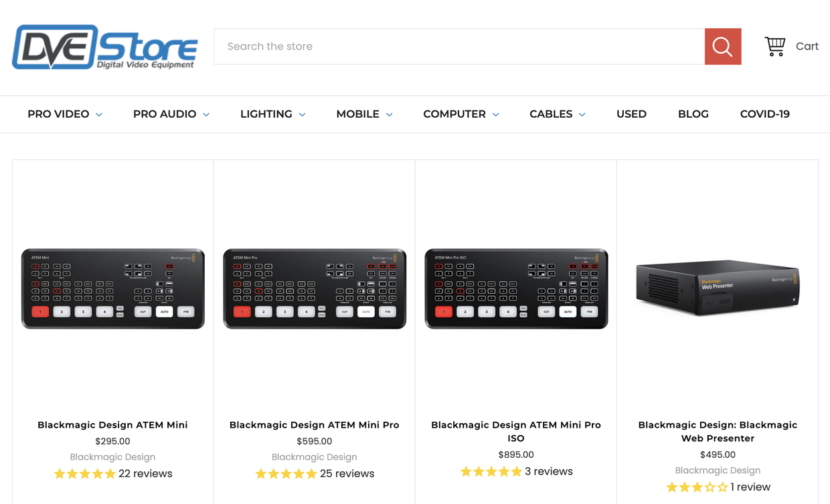Open the BLOG menu item

click(693, 114)
